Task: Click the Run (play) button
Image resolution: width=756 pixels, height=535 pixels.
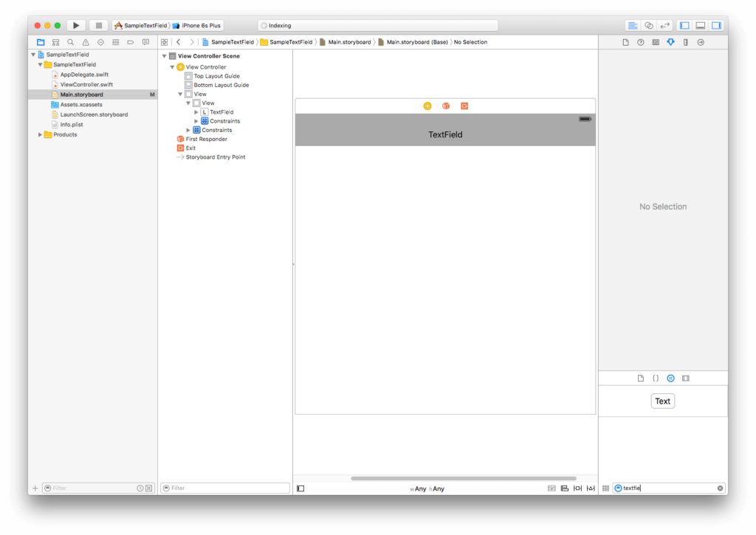Action: click(x=76, y=26)
